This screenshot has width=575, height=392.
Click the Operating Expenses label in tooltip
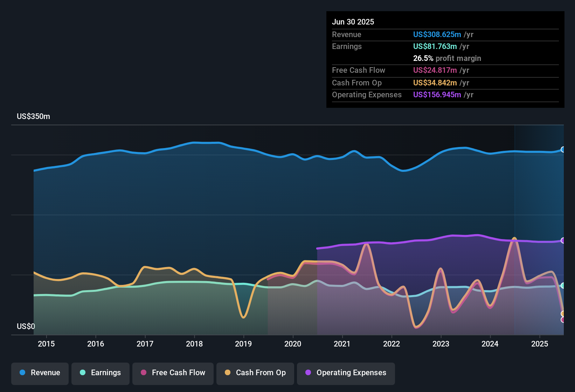click(367, 95)
